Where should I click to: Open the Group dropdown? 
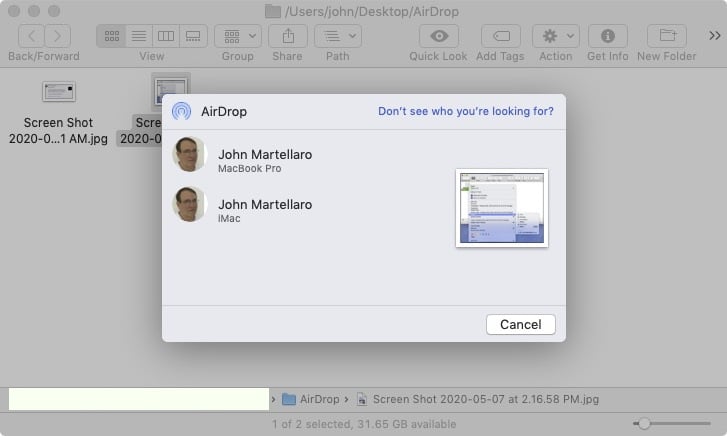[238, 36]
